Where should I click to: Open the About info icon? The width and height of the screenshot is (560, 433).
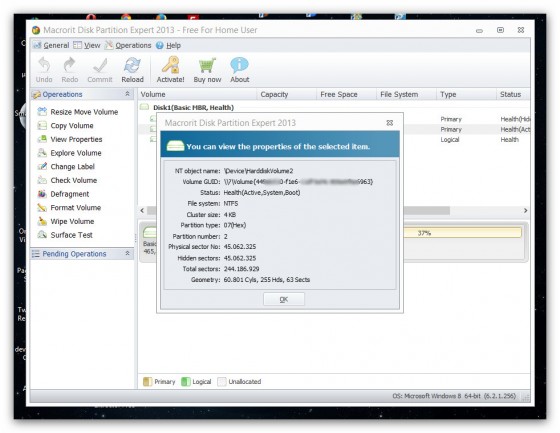(239, 65)
